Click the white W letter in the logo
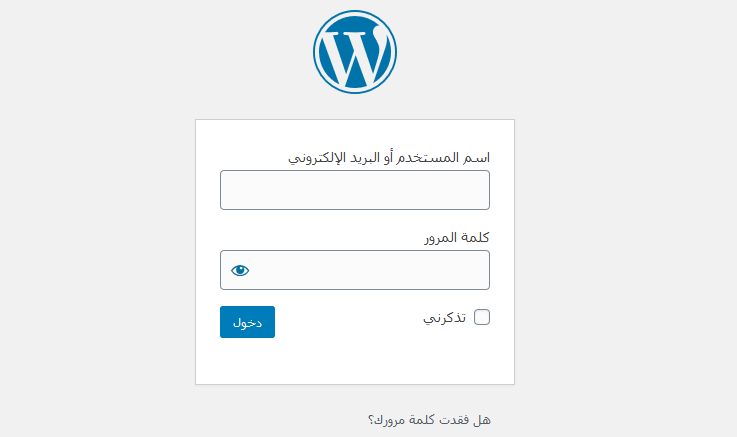The width and height of the screenshot is (737, 437). coord(355,54)
